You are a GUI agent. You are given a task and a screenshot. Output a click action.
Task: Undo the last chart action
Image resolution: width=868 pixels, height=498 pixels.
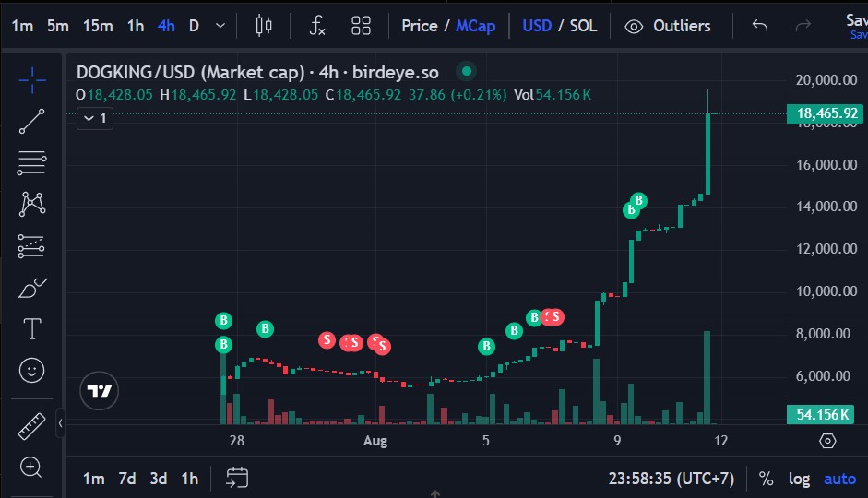pos(760,26)
